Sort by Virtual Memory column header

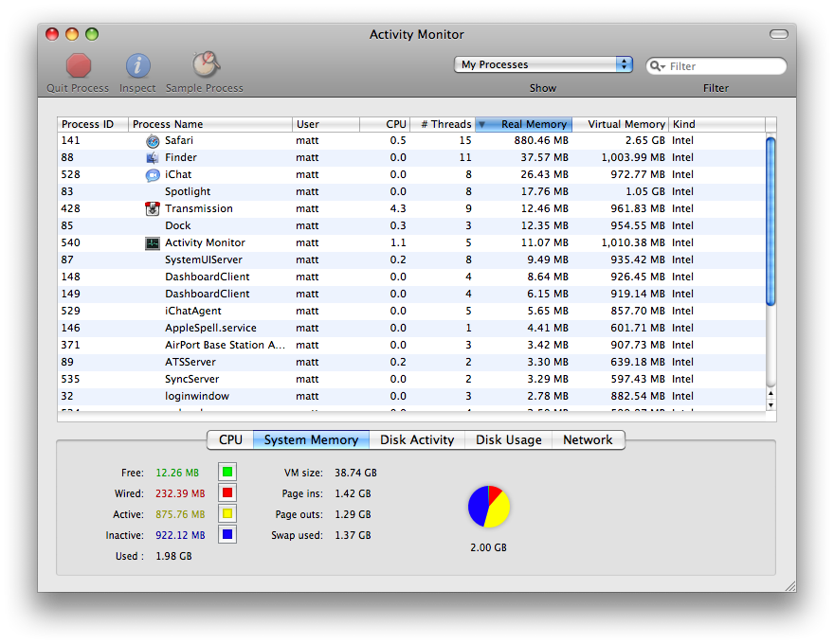pyautogui.click(x=620, y=124)
